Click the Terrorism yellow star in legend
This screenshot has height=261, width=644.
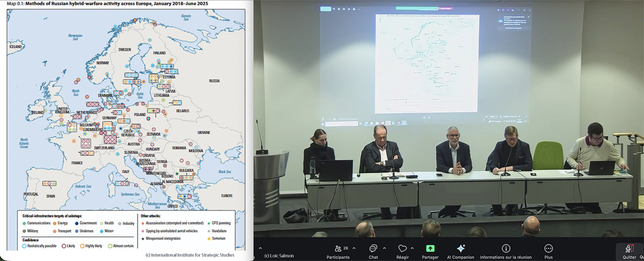pyautogui.click(x=208, y=238)
